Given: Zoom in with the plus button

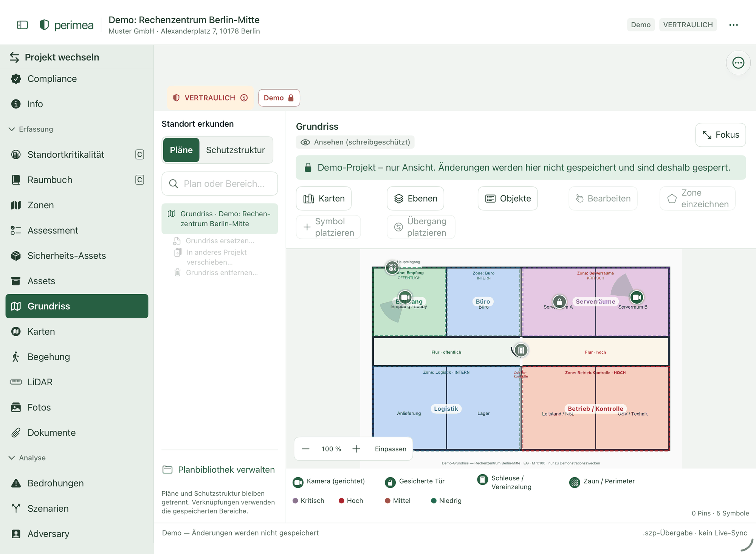Looking at the screenshot, I should coord(356,449).
